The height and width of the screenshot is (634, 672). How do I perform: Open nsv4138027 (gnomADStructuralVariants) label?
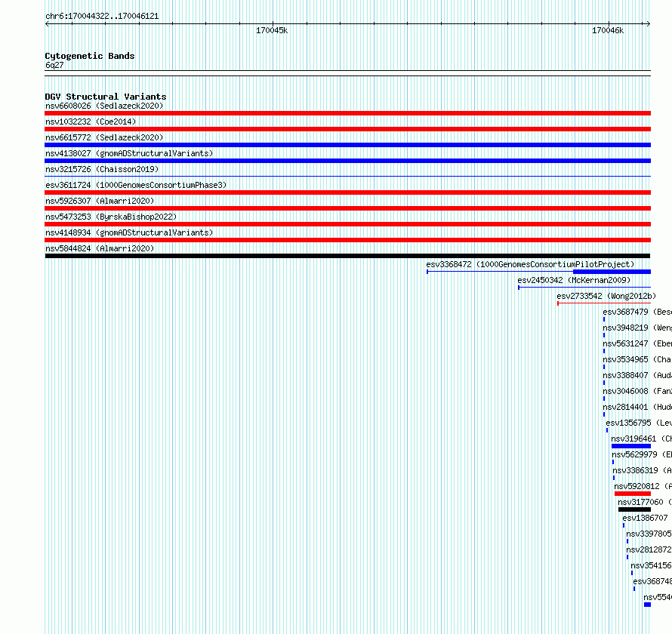pyautogui.click(x=129, y=153)
